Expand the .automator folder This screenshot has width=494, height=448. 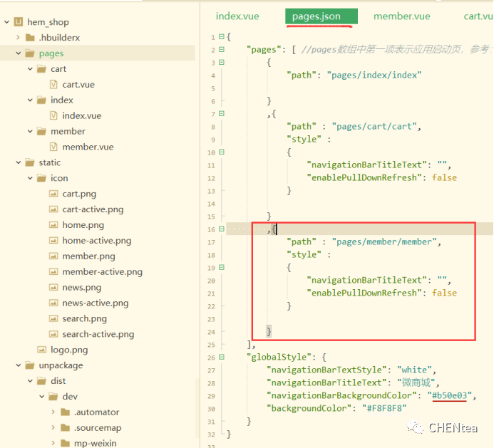(53, 412)
